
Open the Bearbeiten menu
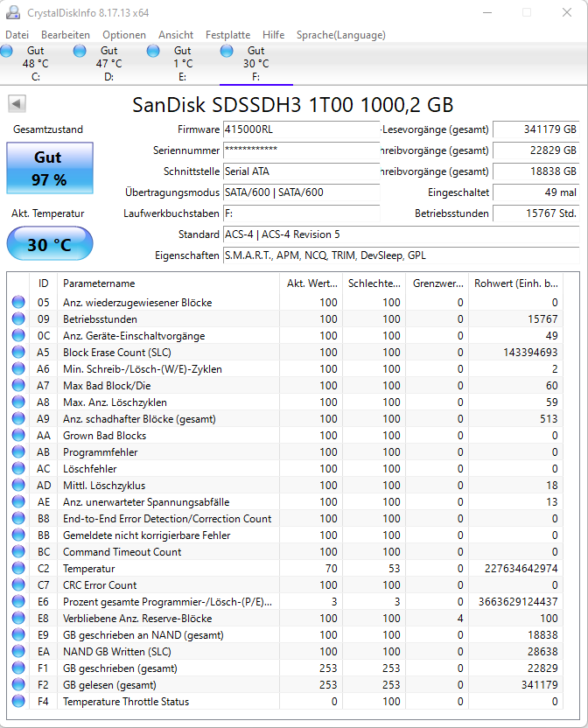(x=66, y=35)
